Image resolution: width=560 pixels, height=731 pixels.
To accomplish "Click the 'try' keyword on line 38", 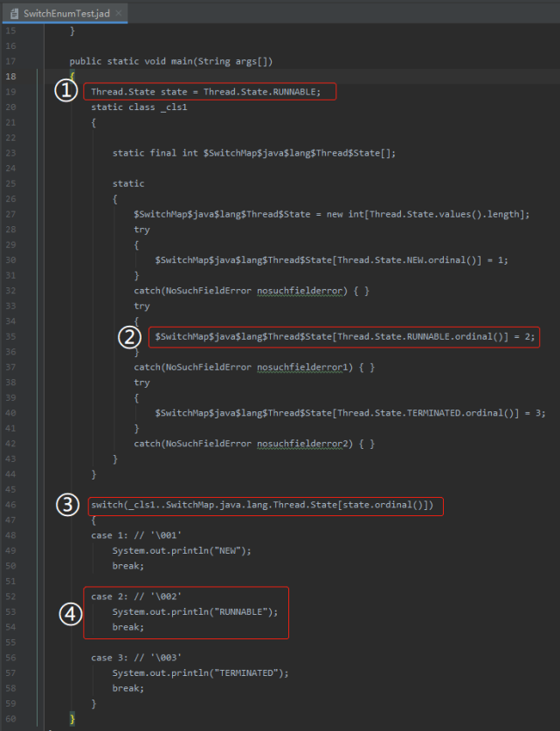I will coord(142,383).
